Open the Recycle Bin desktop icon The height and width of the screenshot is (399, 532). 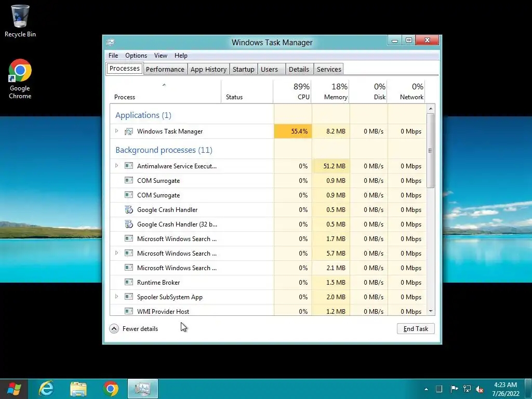(x=20, y=21)
